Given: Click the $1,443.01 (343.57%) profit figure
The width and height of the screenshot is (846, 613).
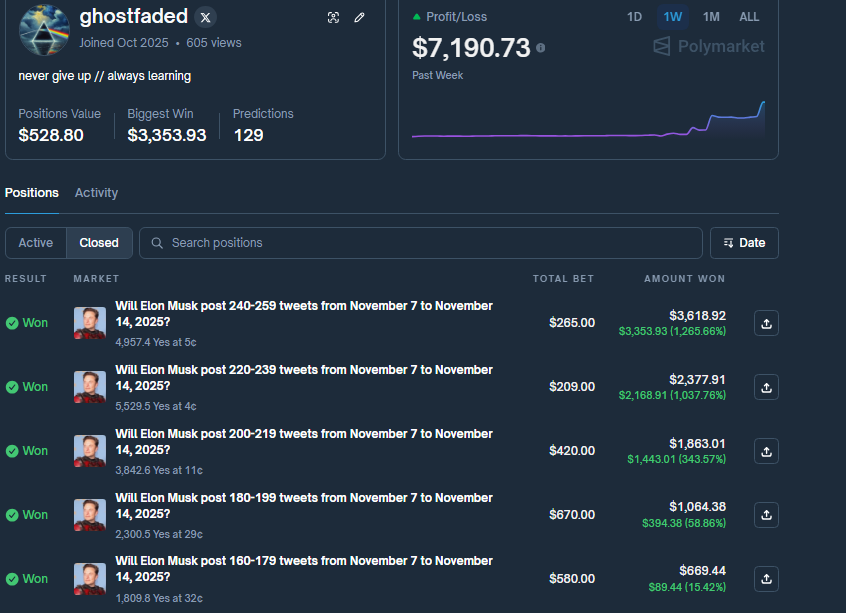Looking at the screenshot, I should tap(676, 459).
